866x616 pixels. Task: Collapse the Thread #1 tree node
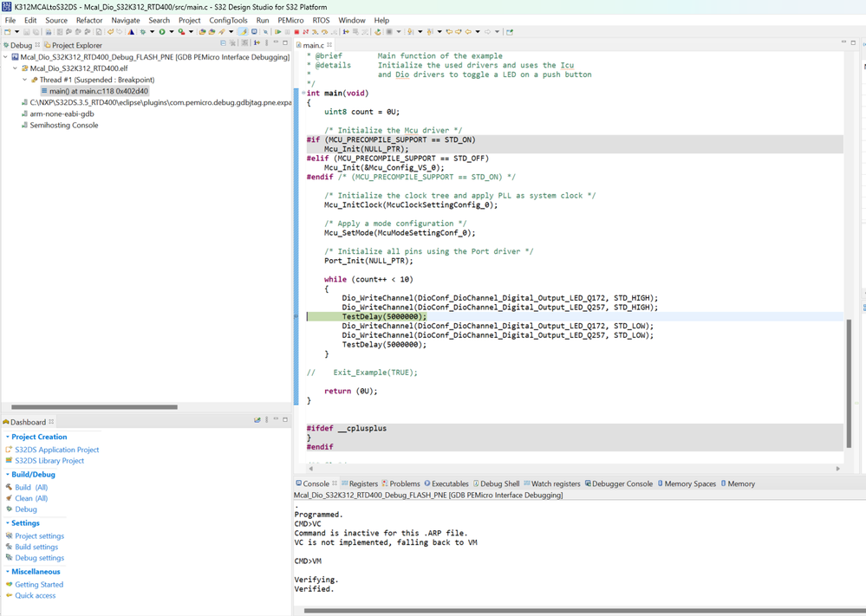(x=24, y=80)
